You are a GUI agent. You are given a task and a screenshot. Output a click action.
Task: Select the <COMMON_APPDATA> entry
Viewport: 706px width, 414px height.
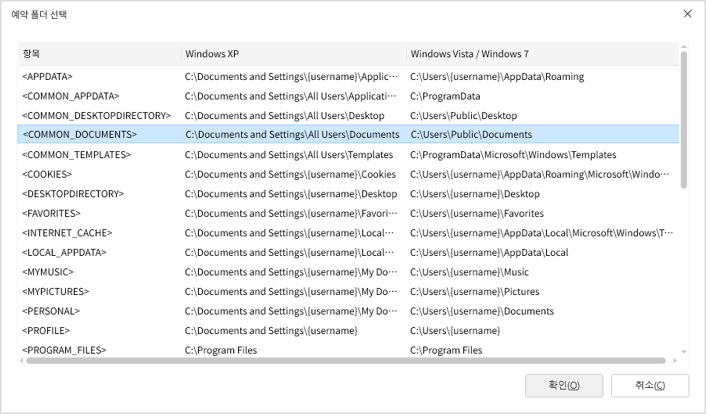(x=70, y=96)
